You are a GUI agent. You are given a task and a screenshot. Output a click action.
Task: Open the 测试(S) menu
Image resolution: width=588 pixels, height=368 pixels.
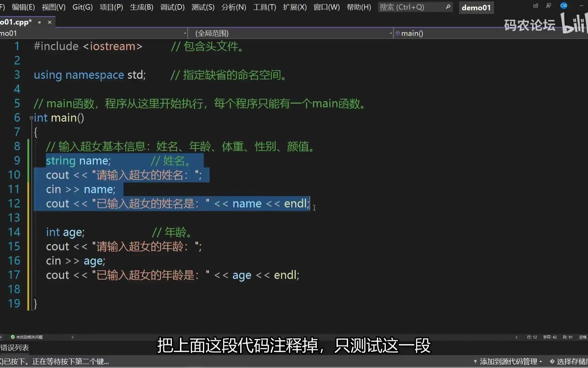(x=203, y=7)
